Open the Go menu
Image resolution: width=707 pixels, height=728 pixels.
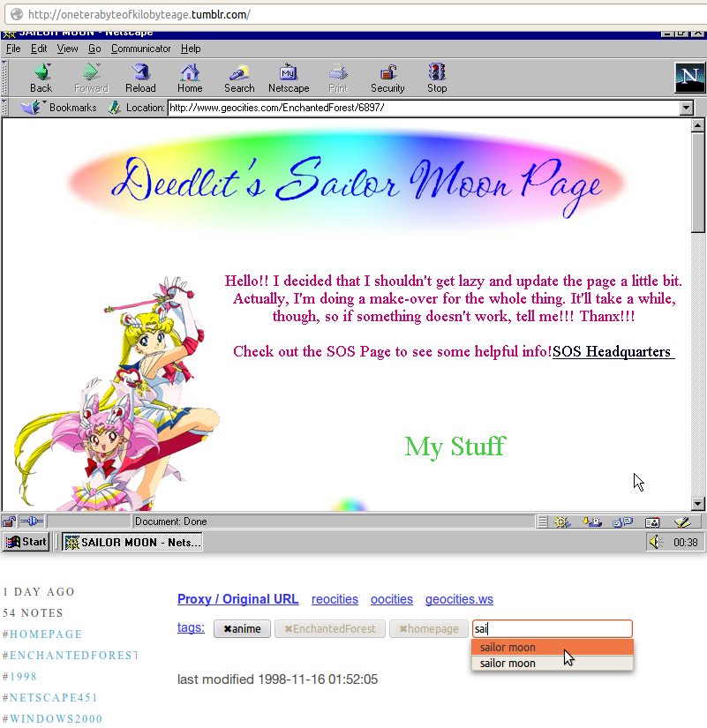click(94, 49)
